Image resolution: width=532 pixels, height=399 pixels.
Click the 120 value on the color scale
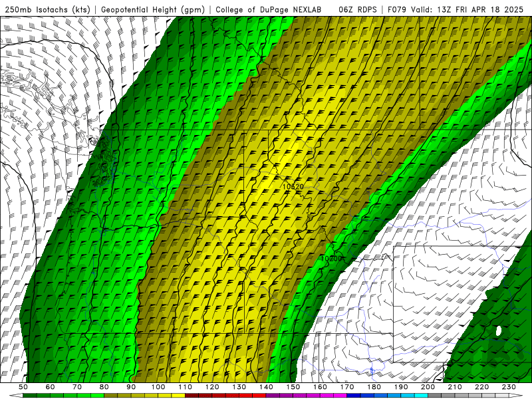pyautogui.click(x=212, y=387)
